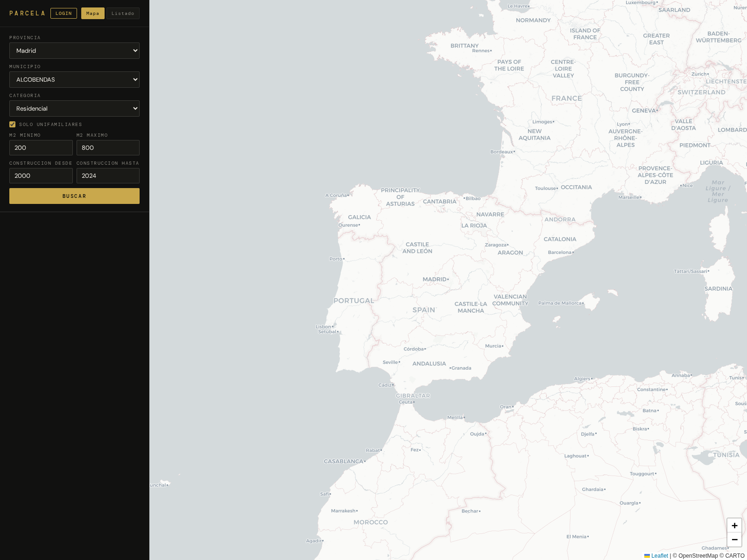Switch to the Mapa view tab
The width and height of the screenshot is (747, 560).
[x=92, y=13]
